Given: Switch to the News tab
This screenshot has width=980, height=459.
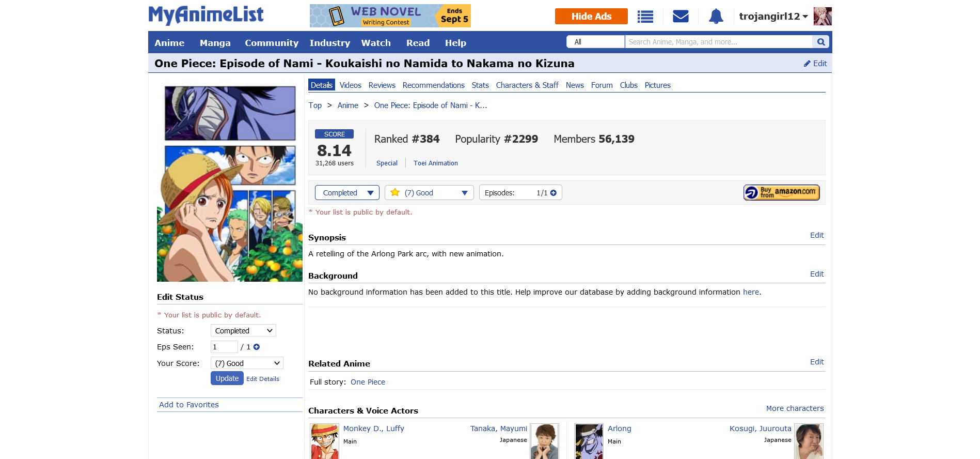Looking at the screenshot, I should tap(575, 85).
